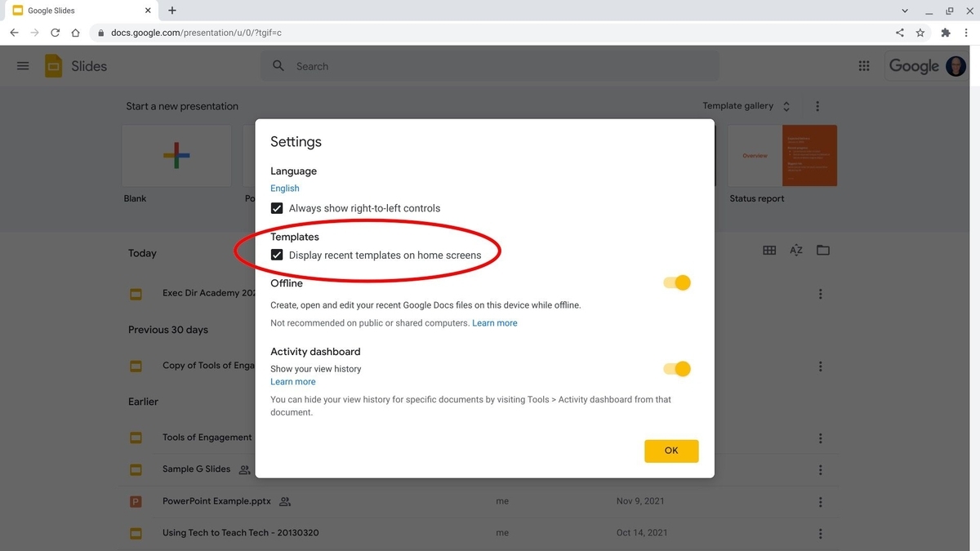980x551 pixels.
Task: Uncheck Display recent templates on home screens
Action: click(277, 254)
